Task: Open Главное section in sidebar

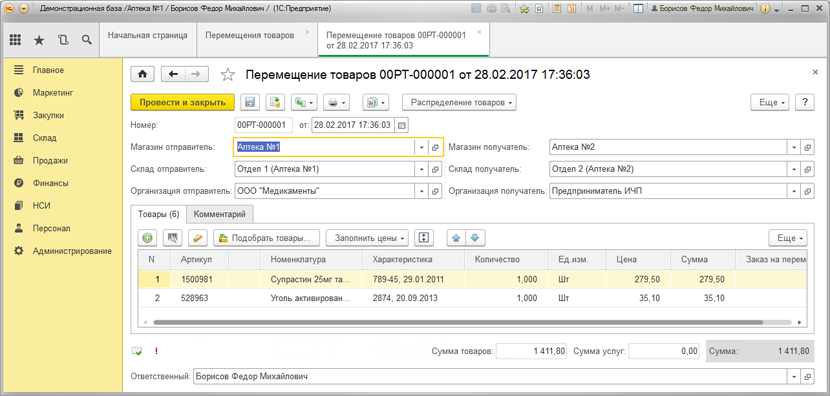Action: pyautogui.click(x=49, y=70)
